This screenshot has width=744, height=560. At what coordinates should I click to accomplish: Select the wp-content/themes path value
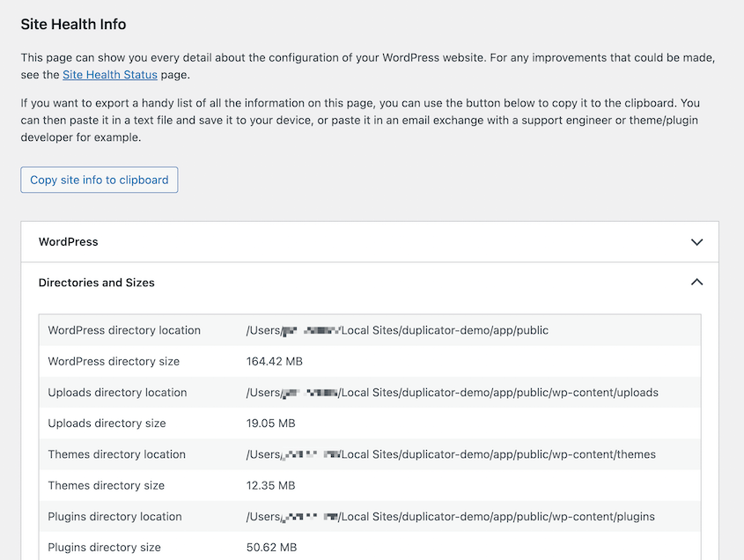coord(451,454)
